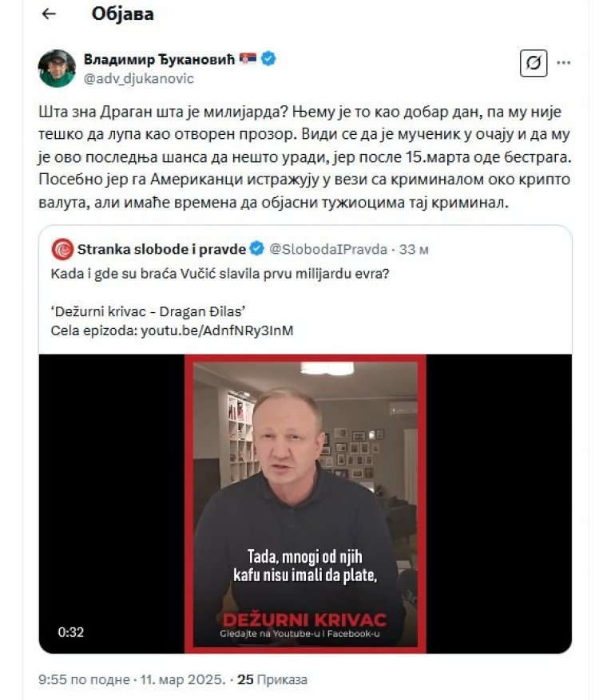Open the @adv_djukanovic handle

[139, 78]
